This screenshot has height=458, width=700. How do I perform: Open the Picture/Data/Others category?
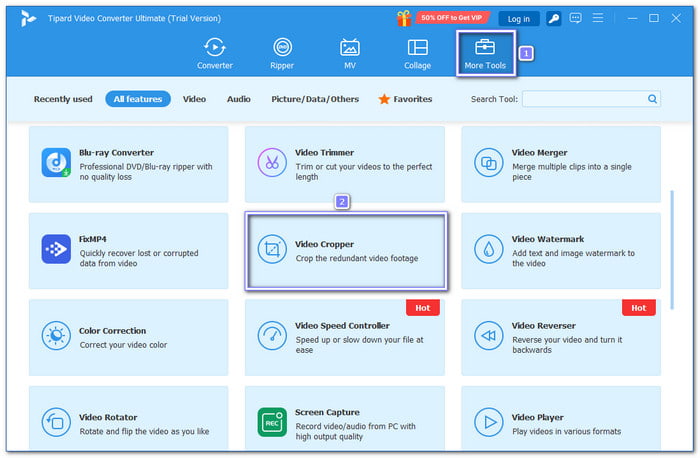click(315, 99)
